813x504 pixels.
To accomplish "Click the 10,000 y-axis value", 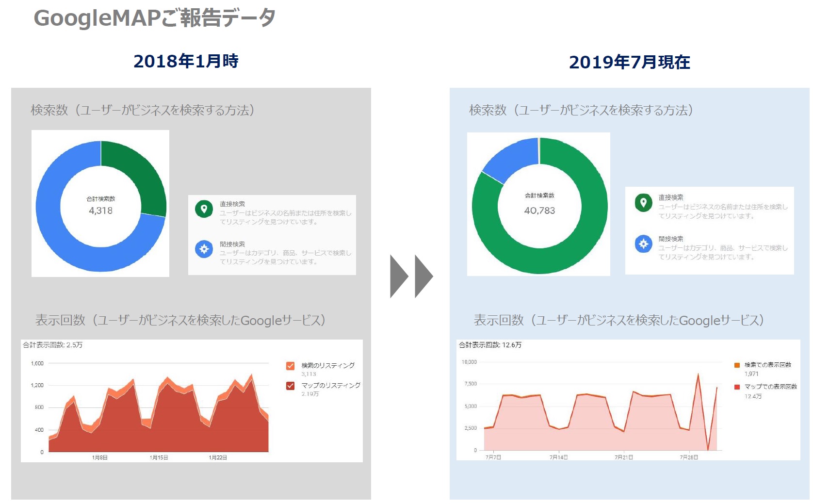I will coord(469,362).
